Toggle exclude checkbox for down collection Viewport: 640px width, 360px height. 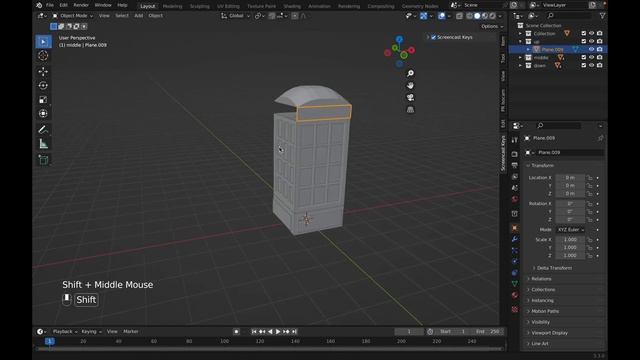tap(584, 65)
